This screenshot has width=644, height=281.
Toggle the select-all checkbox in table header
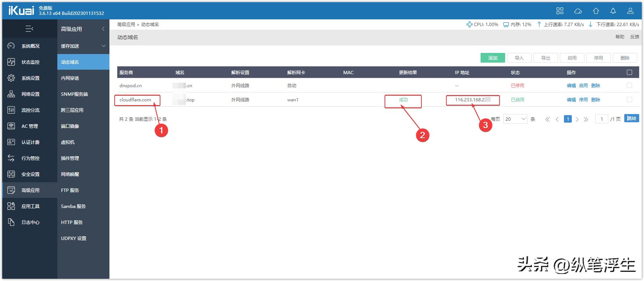(629, 72)
